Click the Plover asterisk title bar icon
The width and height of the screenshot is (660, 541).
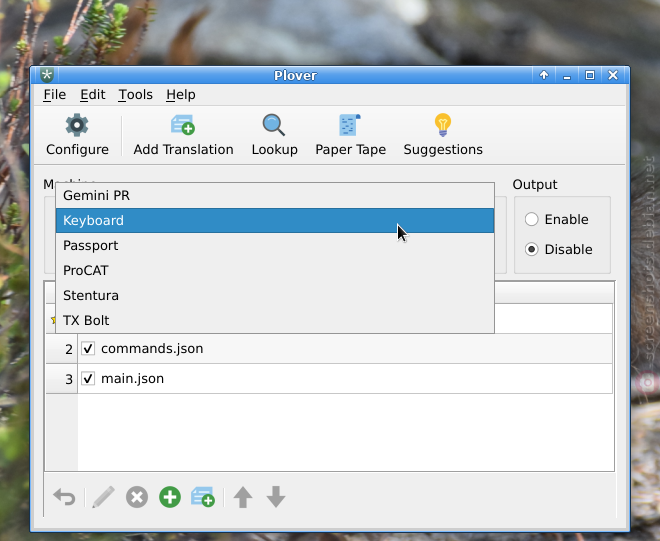click(x=47, y=75)
